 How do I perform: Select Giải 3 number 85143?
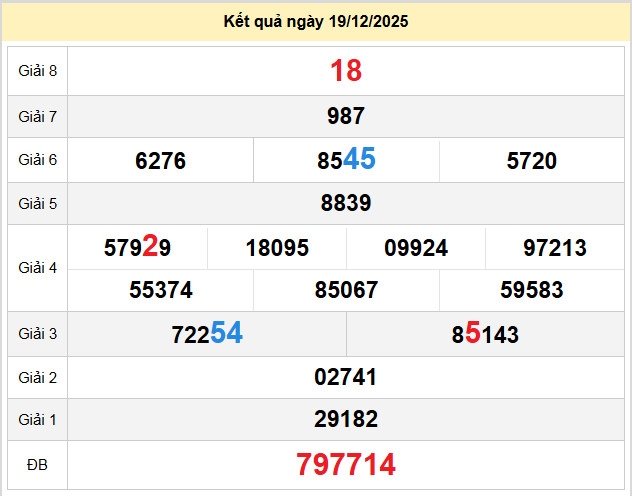click(x=485, y=334)
